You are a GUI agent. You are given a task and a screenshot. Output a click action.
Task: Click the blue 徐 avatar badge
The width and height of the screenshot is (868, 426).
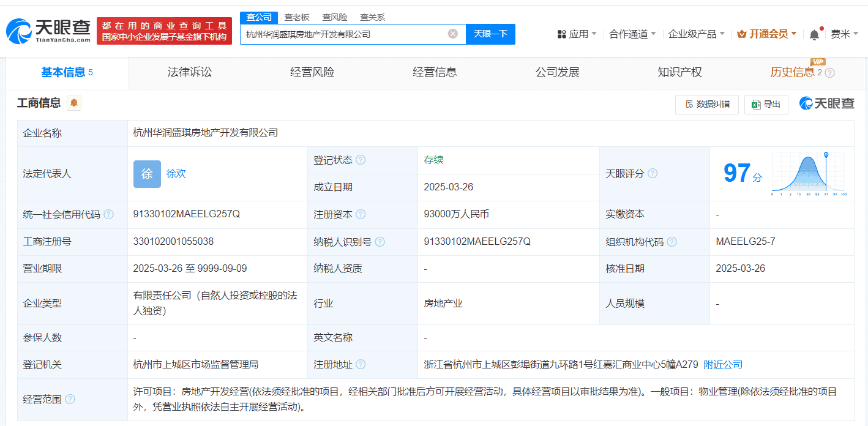pos(147,174)
